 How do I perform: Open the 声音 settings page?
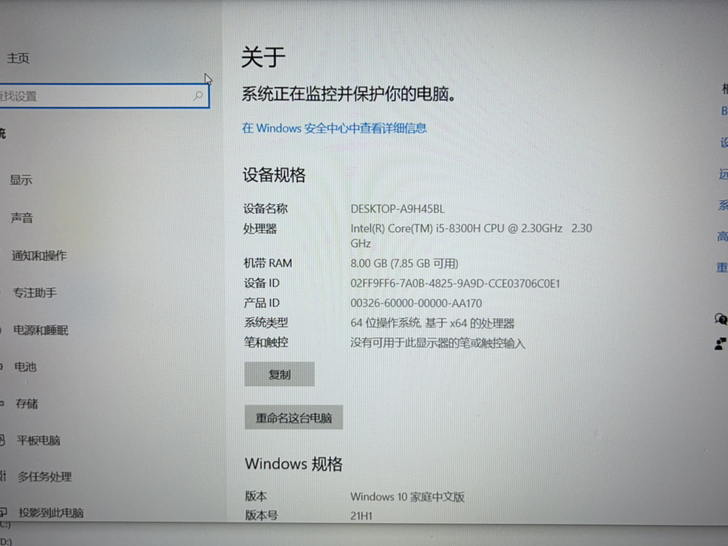pyautogui.click(x=22, y=218)
